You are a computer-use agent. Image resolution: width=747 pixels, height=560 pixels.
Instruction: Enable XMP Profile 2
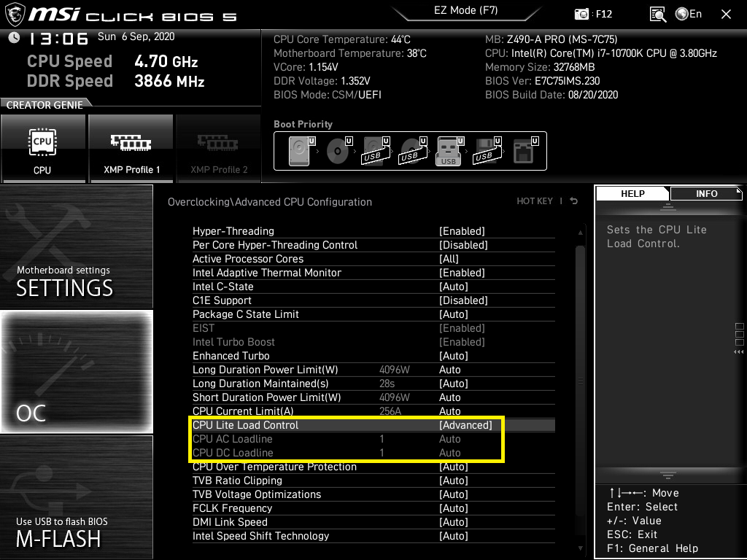point(219,149)
